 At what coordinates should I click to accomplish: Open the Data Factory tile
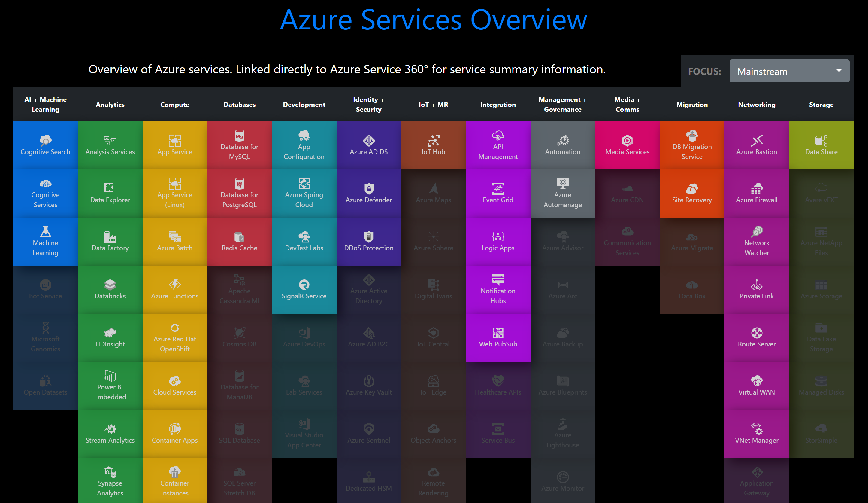(110, 241)
